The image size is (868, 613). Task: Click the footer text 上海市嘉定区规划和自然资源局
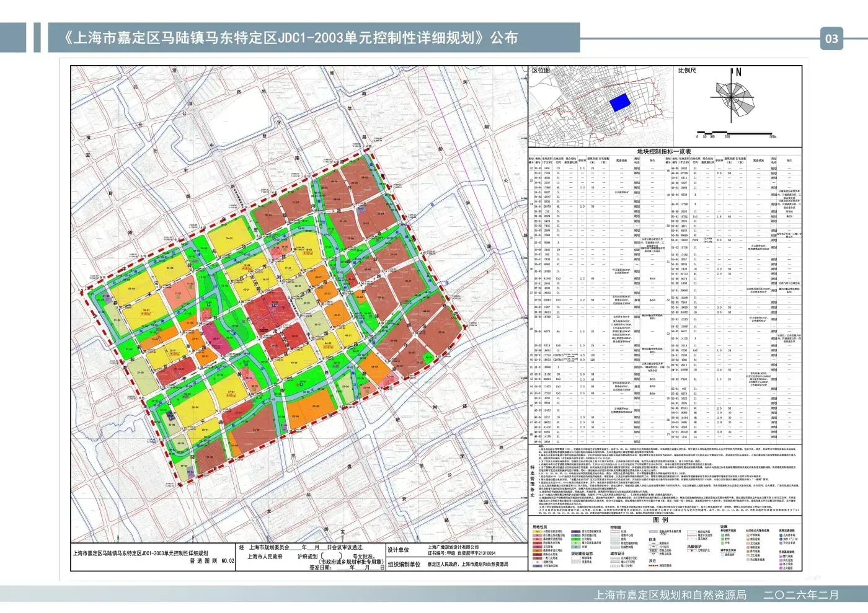[670, 595]
